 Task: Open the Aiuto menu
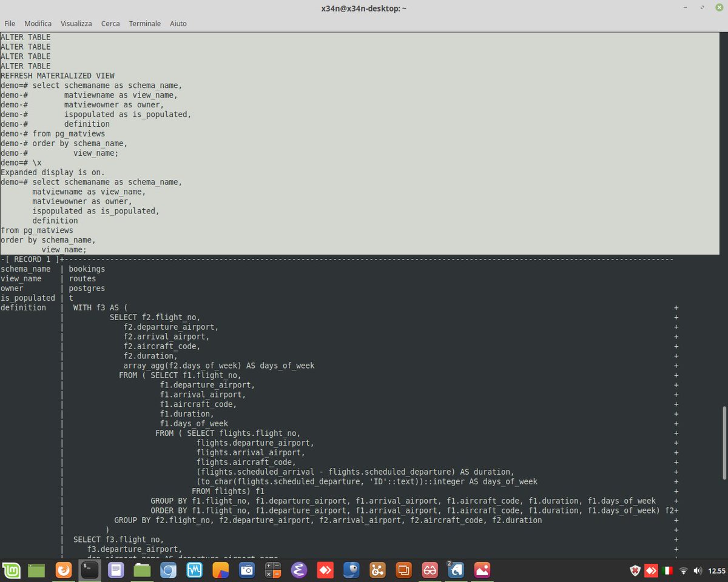178,24
